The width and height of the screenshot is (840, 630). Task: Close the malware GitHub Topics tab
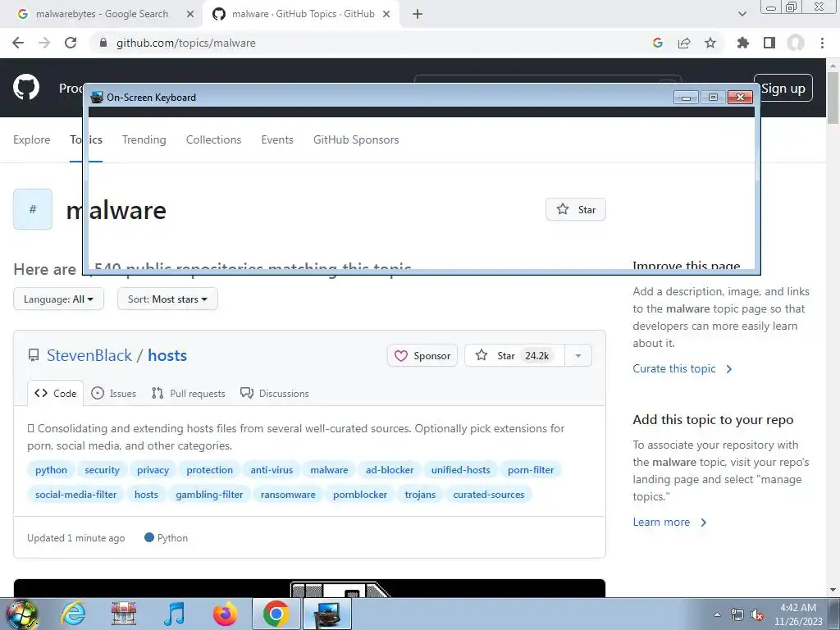[386, 14]
